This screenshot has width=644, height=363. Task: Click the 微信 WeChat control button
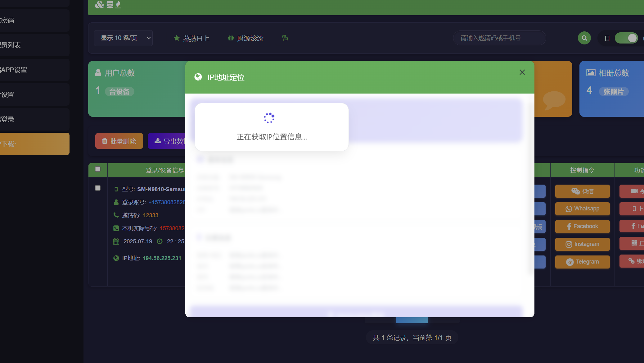click(582, 191)
